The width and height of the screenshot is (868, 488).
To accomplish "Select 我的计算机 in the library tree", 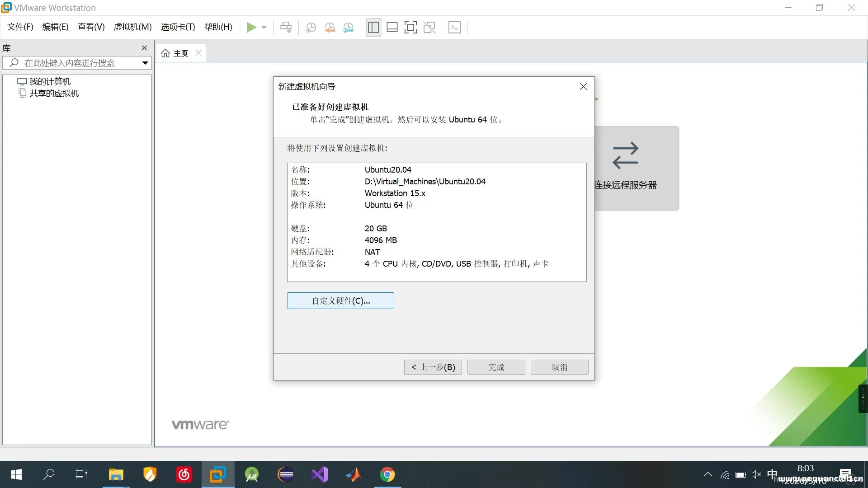I will [x=50, y=81].
